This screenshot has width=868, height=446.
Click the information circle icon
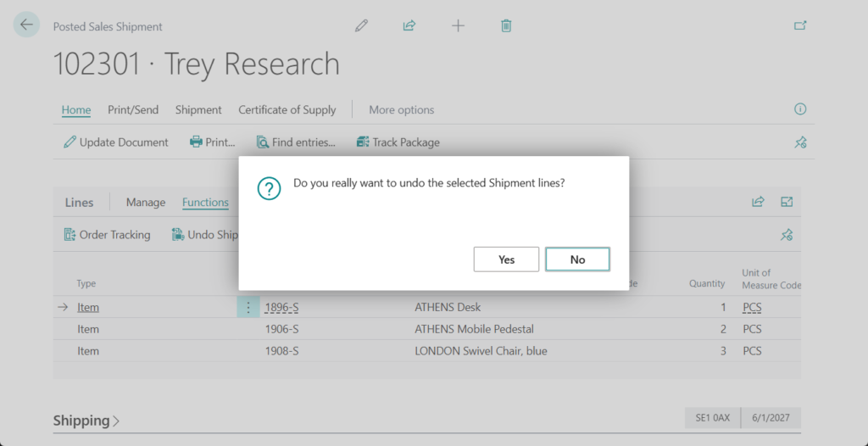(x=799, y=109)
